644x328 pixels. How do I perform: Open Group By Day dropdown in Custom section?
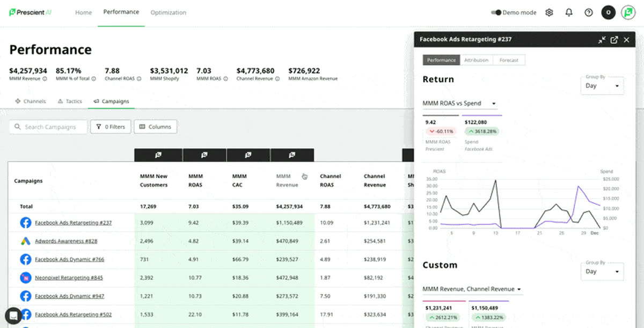(602, 271)
